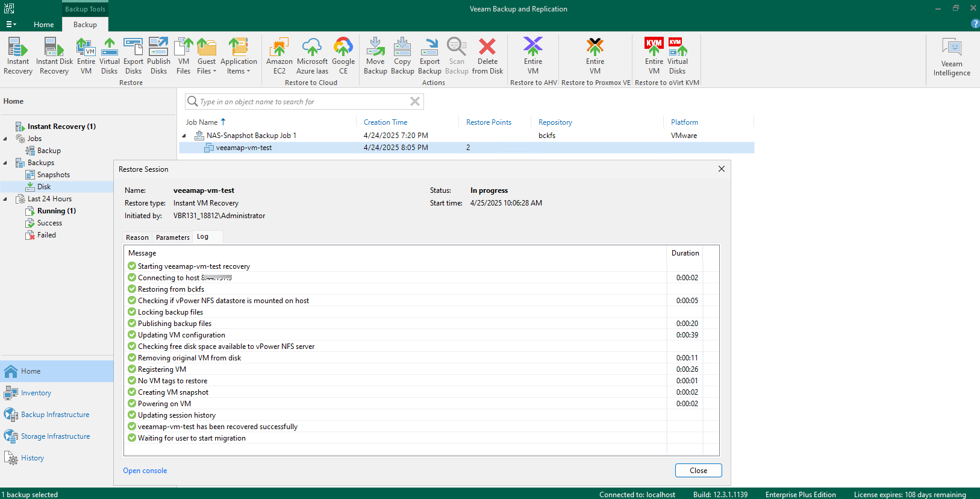This screenshot has width=980, height=499.
Task: Click the Close button in dialog
Action: coord(698,471)
